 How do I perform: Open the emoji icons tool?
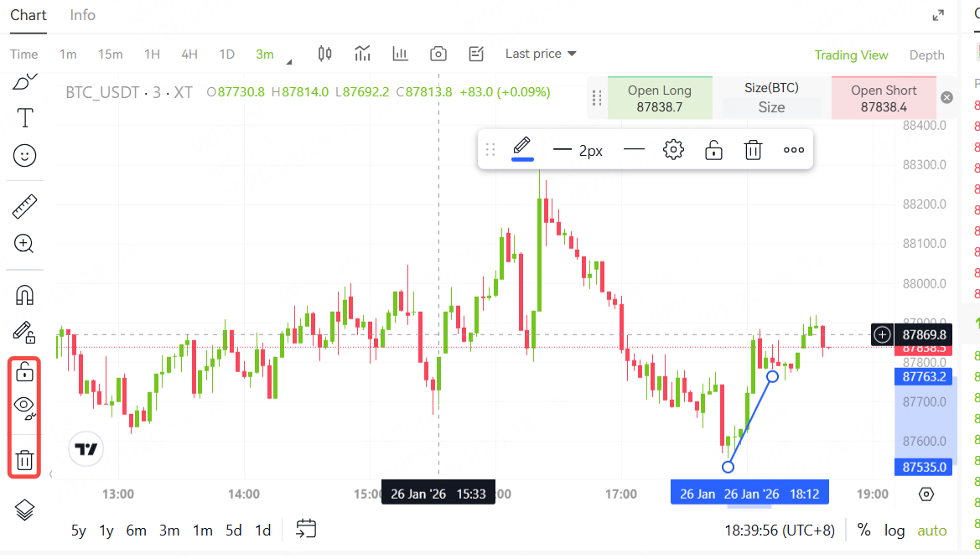pos(25,156)
